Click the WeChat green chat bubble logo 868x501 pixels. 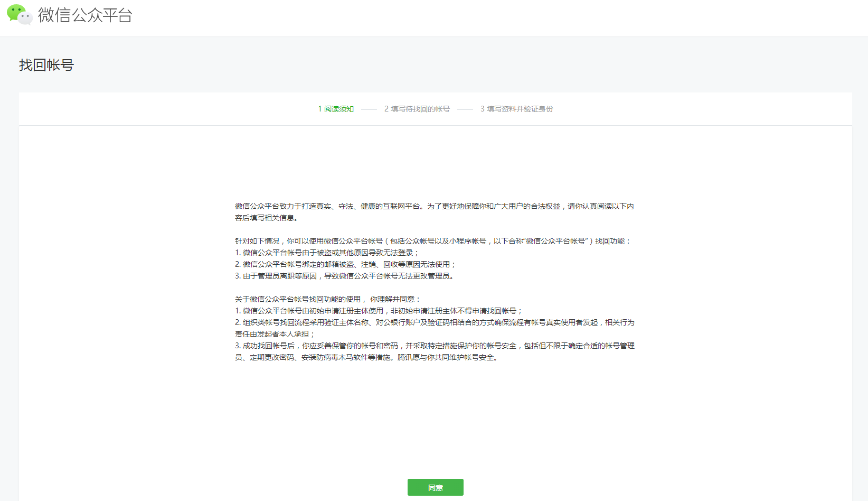point(19,15)
